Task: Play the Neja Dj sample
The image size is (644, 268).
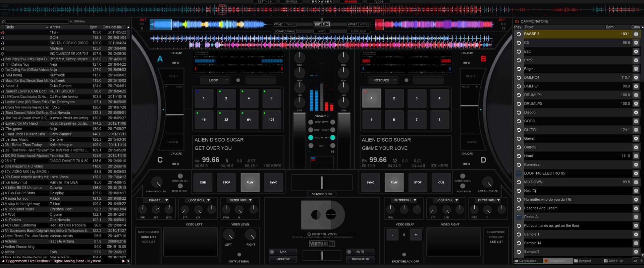Action: [519, 191]
